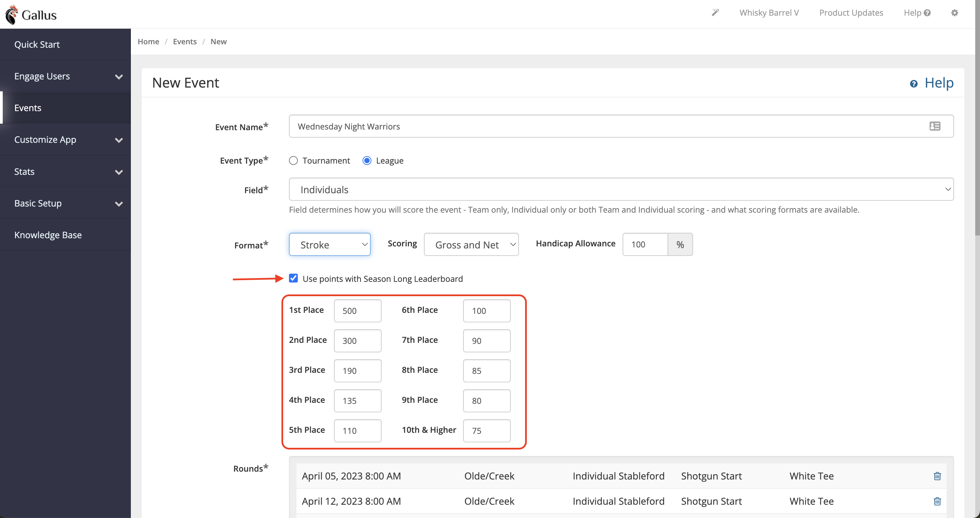The height and width of the screenshot is (518, 980).
Task: Open Knowledge Base in the sidebar
Action: [65, 235]
